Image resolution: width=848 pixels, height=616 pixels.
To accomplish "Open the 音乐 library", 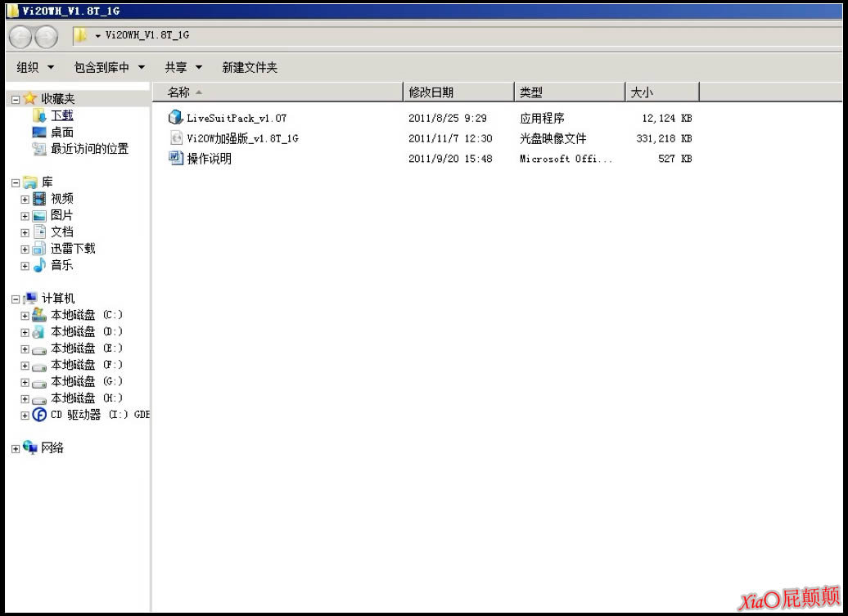I will (61, 265).
